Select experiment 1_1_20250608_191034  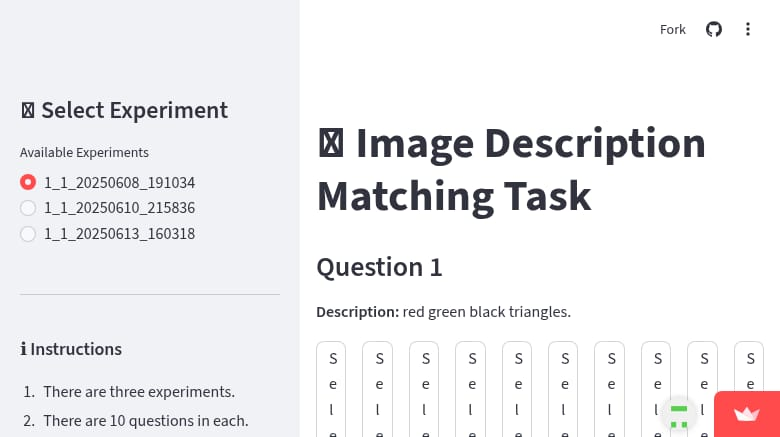pyautogui.click(x=28, y=183)
